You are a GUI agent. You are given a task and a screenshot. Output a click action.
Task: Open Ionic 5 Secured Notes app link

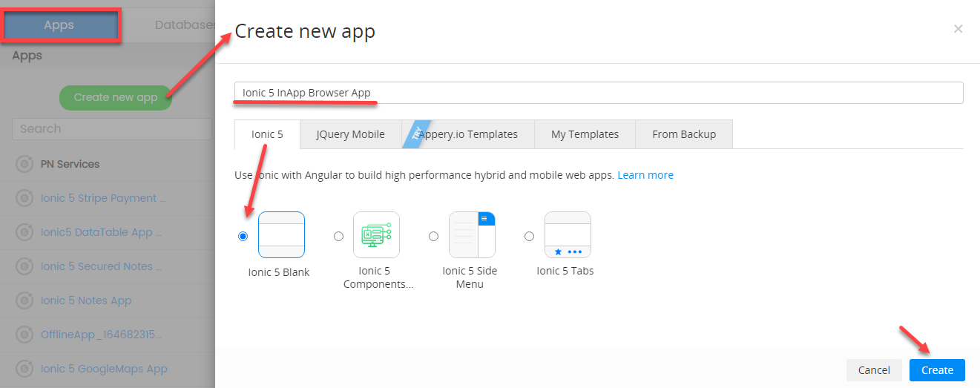pyautogui.click(x=101, y=266)
